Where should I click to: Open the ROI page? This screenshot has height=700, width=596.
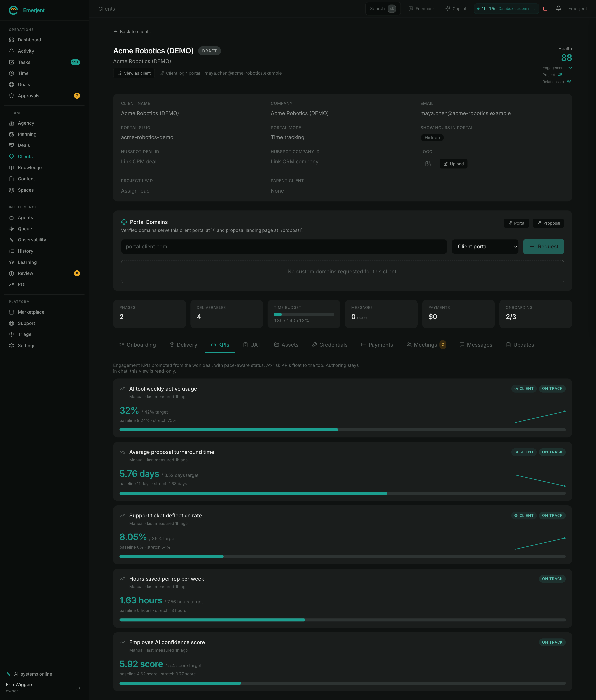(44, 284)
